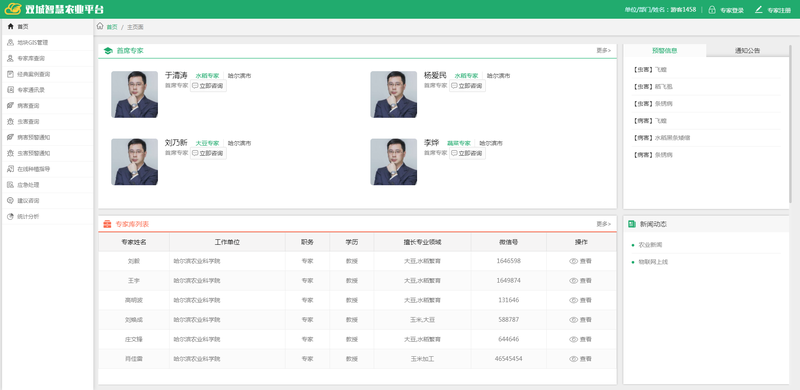Click 立即咨询 for expert 杨爱民
Screen dimensions: 800x390
tap(467, 86)
